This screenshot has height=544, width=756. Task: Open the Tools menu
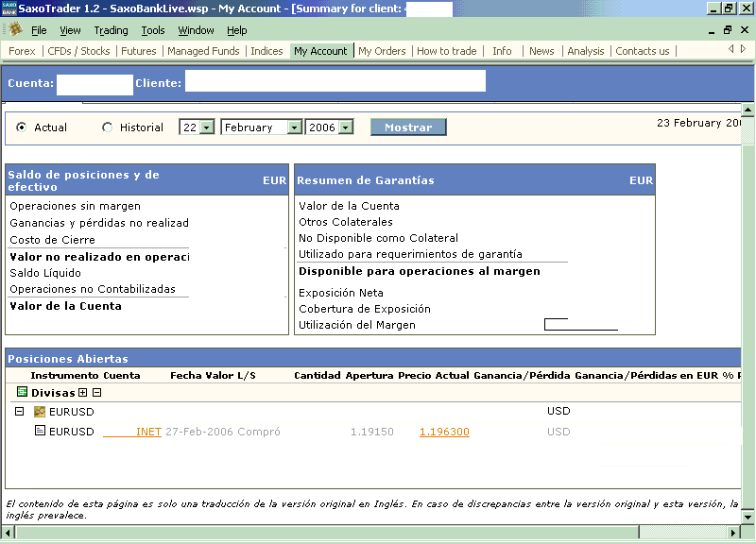[x=153, y=30]
